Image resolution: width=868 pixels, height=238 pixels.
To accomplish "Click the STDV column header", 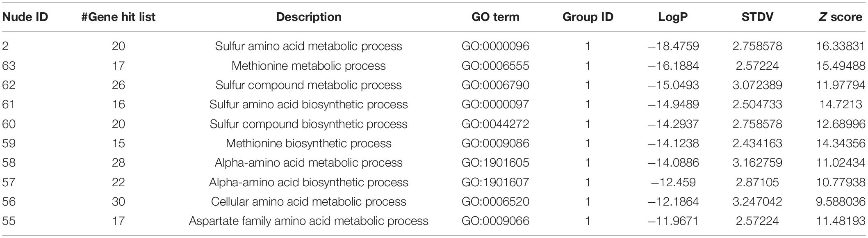I will pyautogui.click(x=757, y=17).
